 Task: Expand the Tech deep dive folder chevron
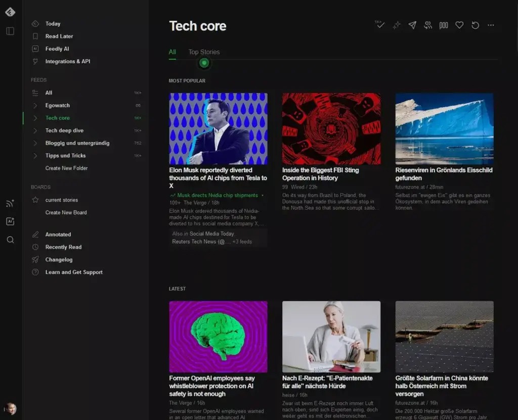(x=35, y=130)
